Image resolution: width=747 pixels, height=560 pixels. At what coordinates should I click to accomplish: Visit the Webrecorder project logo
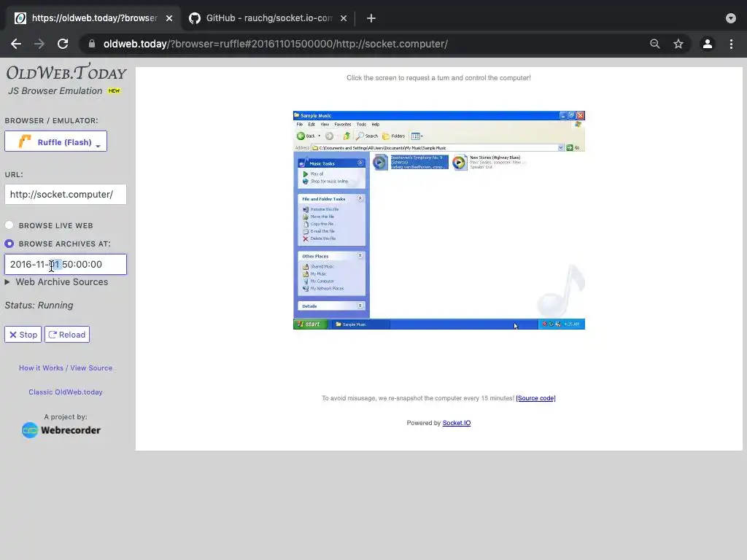tap(61, 430)
